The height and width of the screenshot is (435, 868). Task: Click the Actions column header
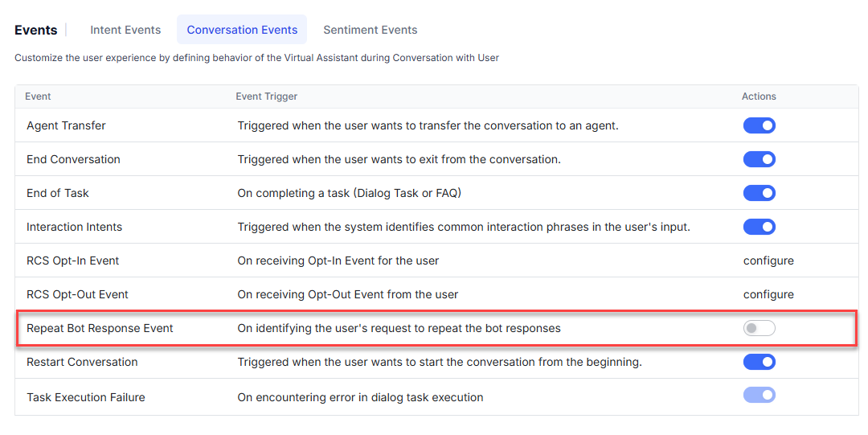pyautogui.click(x=759, y=96)
